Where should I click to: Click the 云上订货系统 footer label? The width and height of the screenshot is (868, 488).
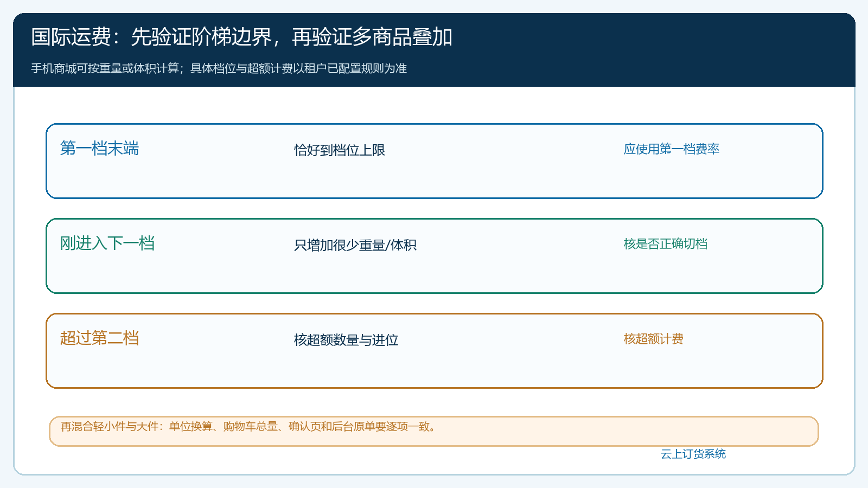[693, 454]
